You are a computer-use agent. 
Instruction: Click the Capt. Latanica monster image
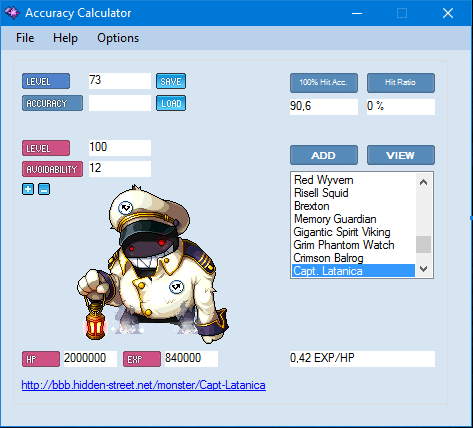[153, 264]
